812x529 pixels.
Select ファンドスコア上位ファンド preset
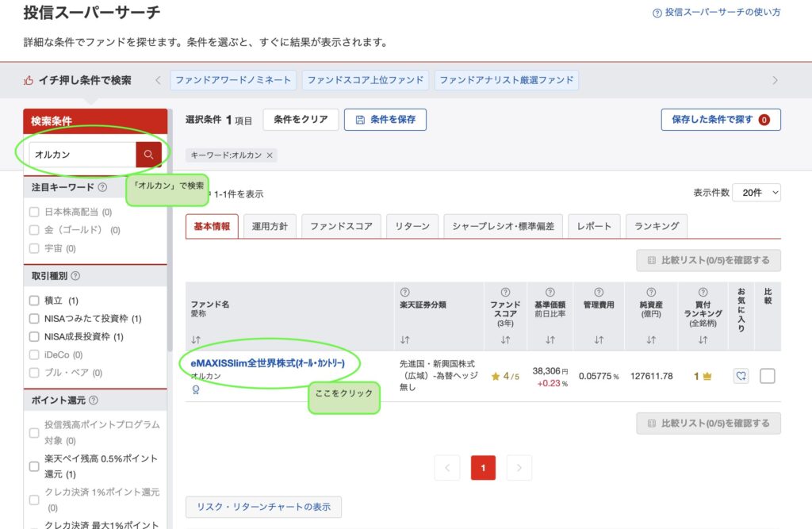click(x=366, y=80)
